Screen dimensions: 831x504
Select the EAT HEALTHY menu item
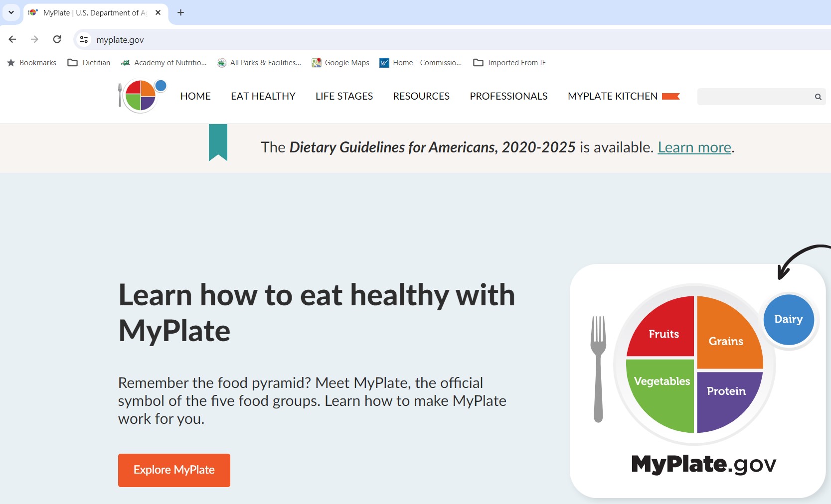(x=263, y=96)
